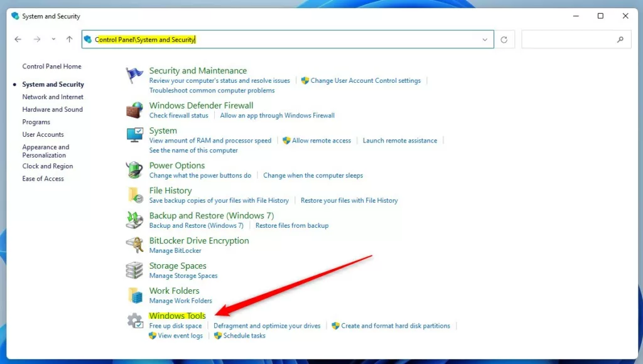Image resolution: width=643 pixels, height=364 pixels.
Task: Open File History heading
Action: pyautogui.click(x=171, y=190)
